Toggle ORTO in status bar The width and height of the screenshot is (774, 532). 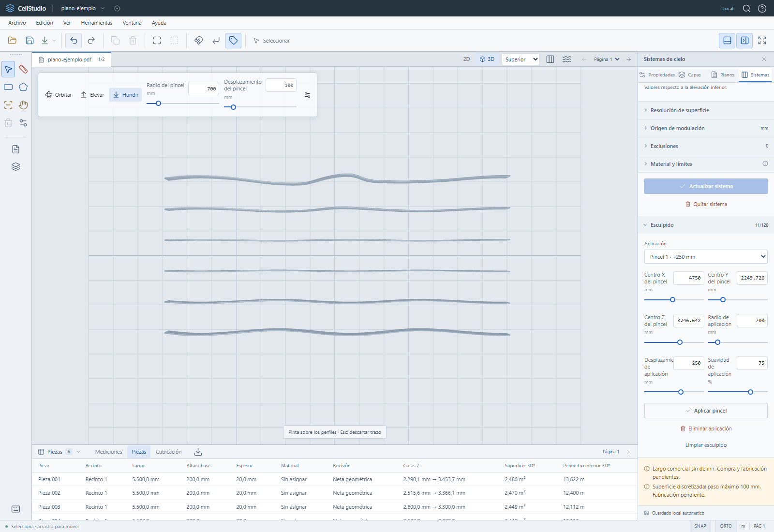point(726,526)
